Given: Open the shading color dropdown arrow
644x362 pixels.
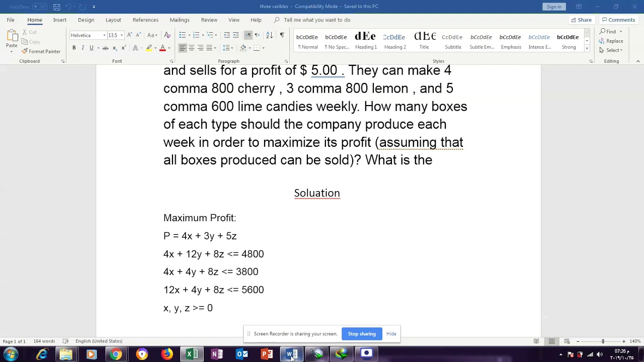Looking at the screenshot, I should pyautogui.click(x=250, y=48).
